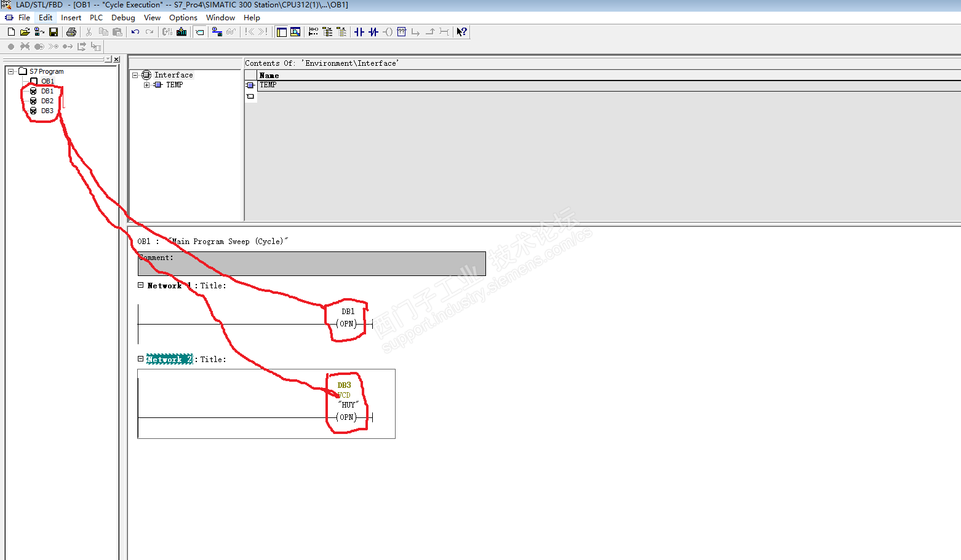Click the OPN coil in Network 1
Viewport: 961px width, 560px height.
[x=347, y=324]
